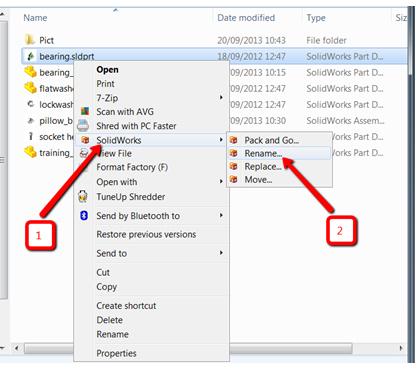Screen dimensions: 415x367
Task: Open the Open with entry
Action: (x=117, y=182)
